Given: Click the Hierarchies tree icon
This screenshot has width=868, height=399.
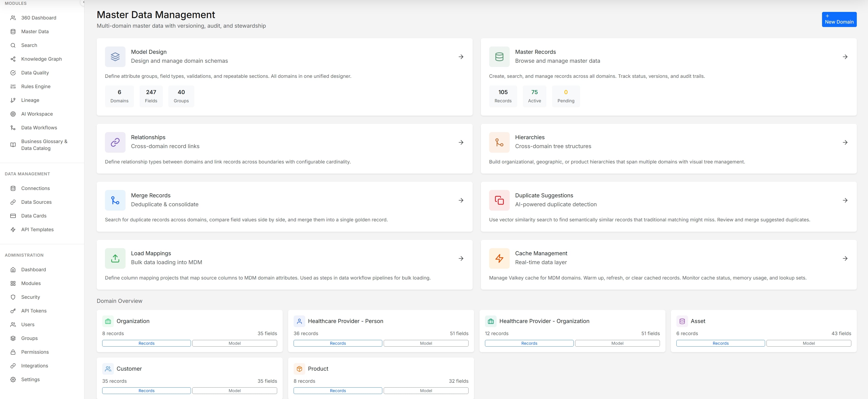Looking at the screenshot, I should click(499, 142).
